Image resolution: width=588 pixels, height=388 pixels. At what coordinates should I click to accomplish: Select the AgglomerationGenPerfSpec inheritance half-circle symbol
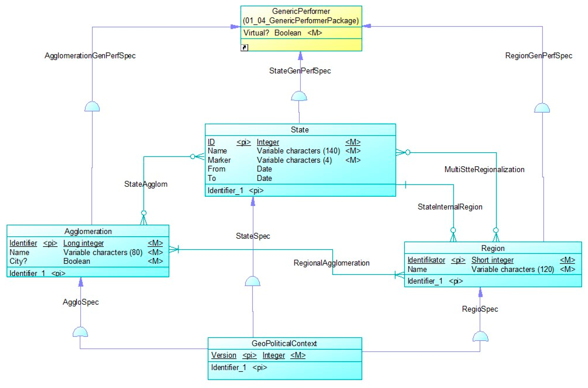click(x=92, y=107)
